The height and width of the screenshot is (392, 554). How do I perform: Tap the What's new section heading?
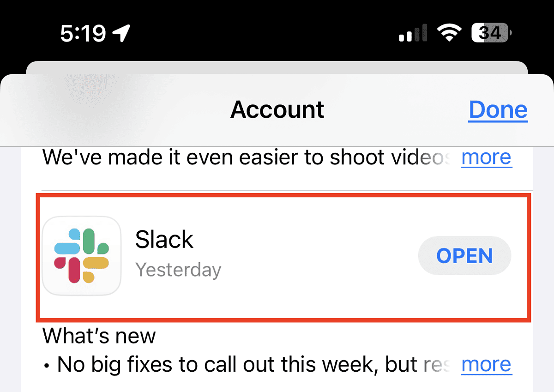[98, 336]
